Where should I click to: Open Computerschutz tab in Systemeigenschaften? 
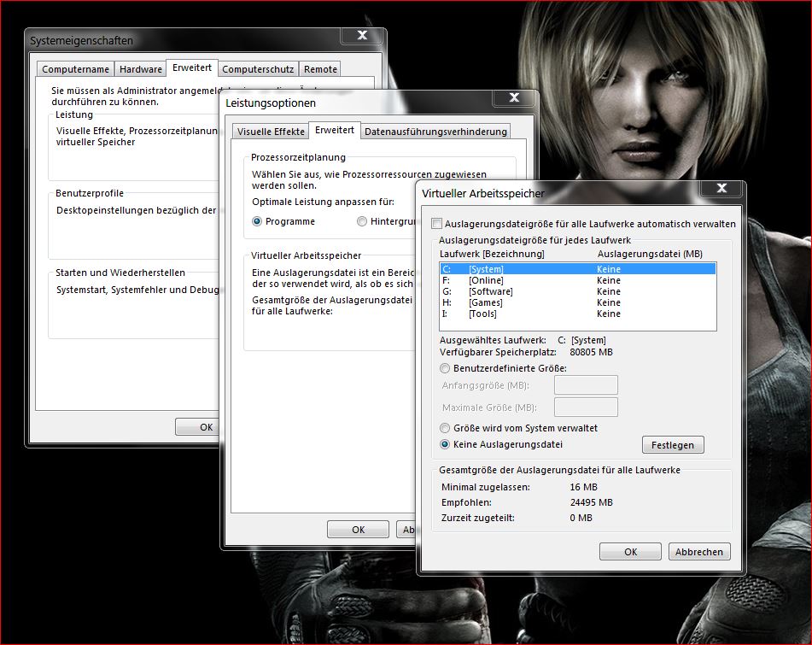[x=258, y=69]
